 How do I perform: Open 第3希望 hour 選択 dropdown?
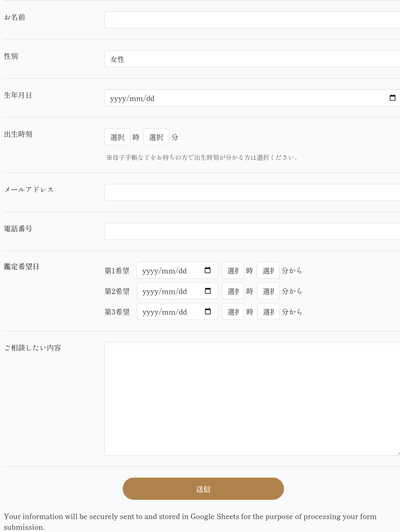[233, 311]
